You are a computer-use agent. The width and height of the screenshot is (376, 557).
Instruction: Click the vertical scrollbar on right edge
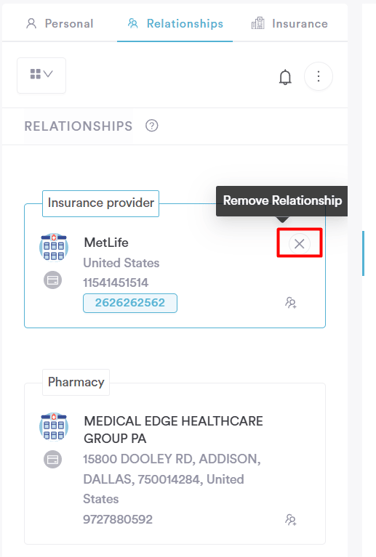pos(363,253)
